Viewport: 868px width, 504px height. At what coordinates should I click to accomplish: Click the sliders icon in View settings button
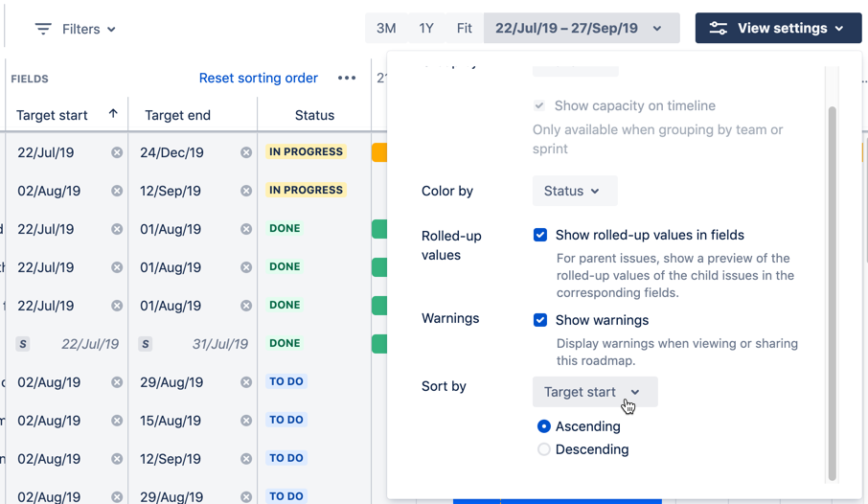click(718, 28)
